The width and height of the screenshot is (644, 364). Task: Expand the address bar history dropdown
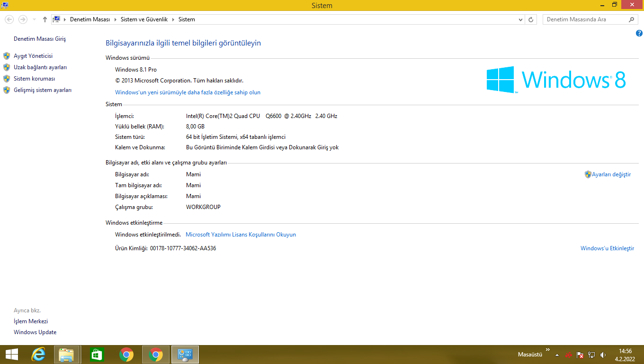[x=521, y=19]
